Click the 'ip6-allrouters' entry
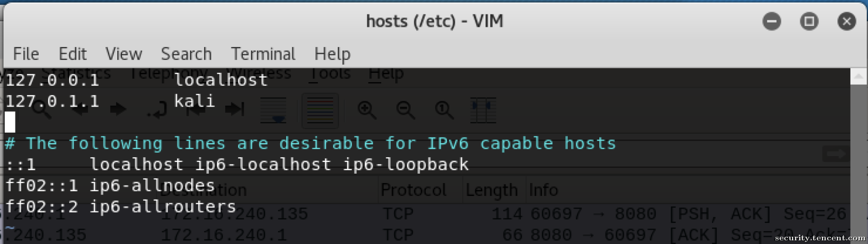The image size is (868, 244). (162, 206)
